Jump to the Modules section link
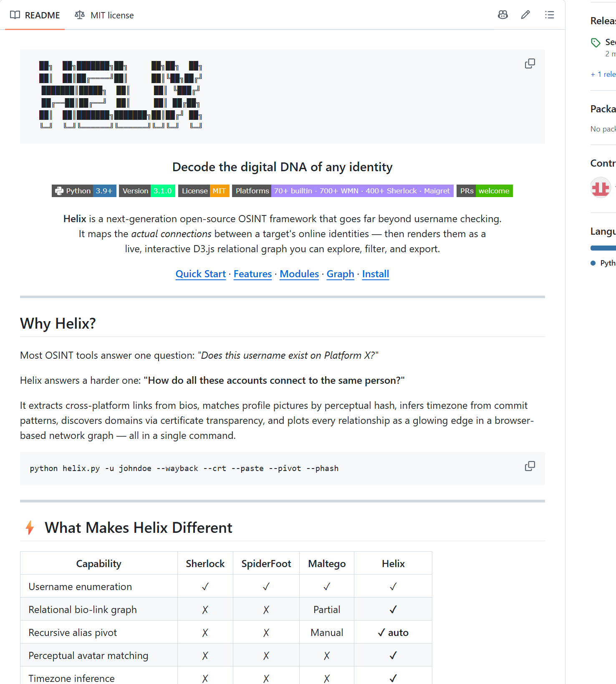The image size is (616, 684). click(299, 274)
